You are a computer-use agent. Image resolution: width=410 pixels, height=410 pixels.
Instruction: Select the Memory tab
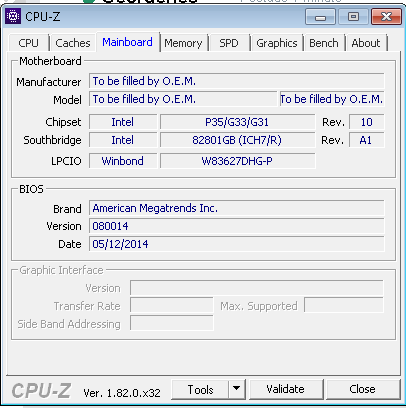tap(183, 43)
